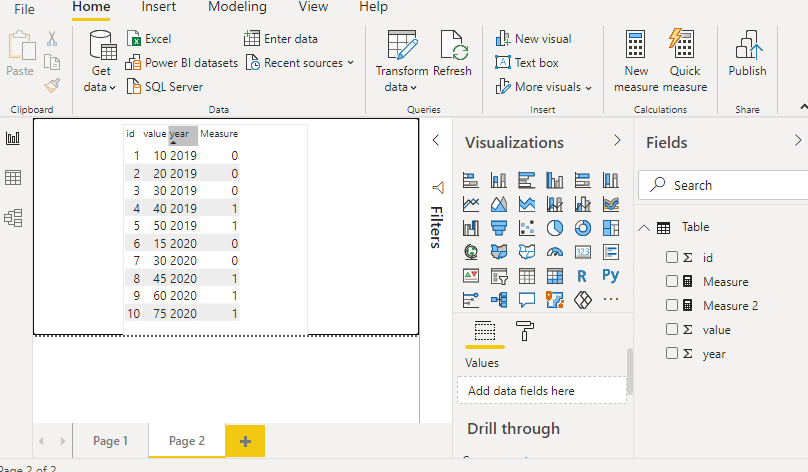Click the year column header in table
This screenshot has height=472, width=808.
coord(182,135)
